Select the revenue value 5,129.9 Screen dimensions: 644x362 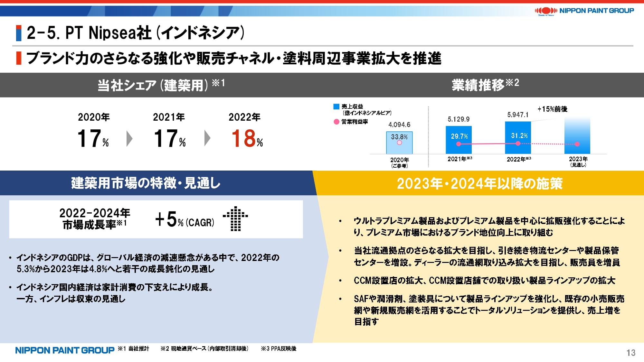[459, 119]
